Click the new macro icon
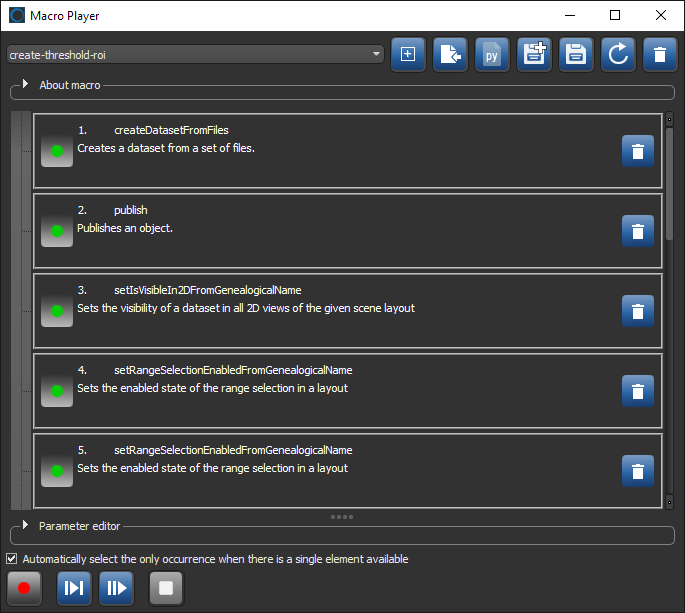The height and width of the screenshot is (613, 685). pos(407,55)
